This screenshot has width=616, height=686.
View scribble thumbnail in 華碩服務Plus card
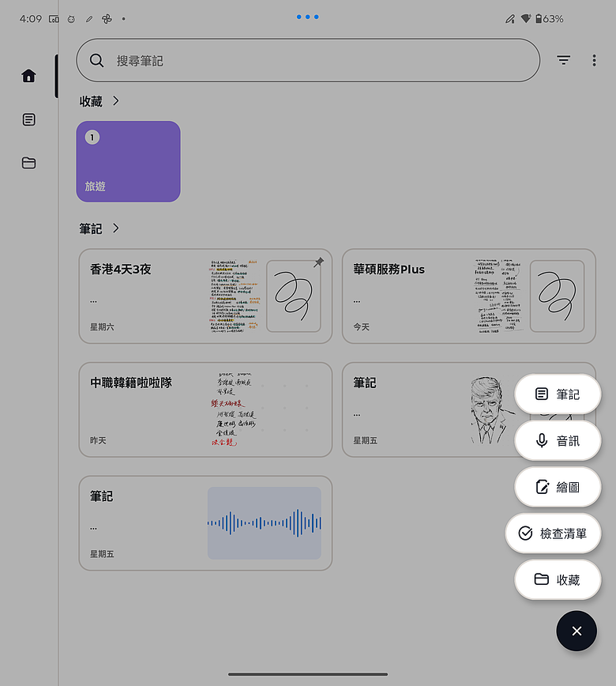pyautogui.click(x=557, y=296)
